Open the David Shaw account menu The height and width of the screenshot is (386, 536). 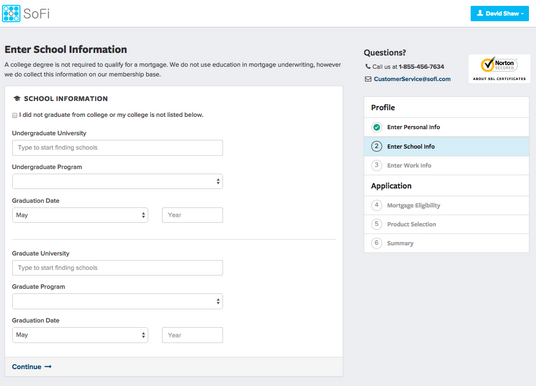(499, 13)
